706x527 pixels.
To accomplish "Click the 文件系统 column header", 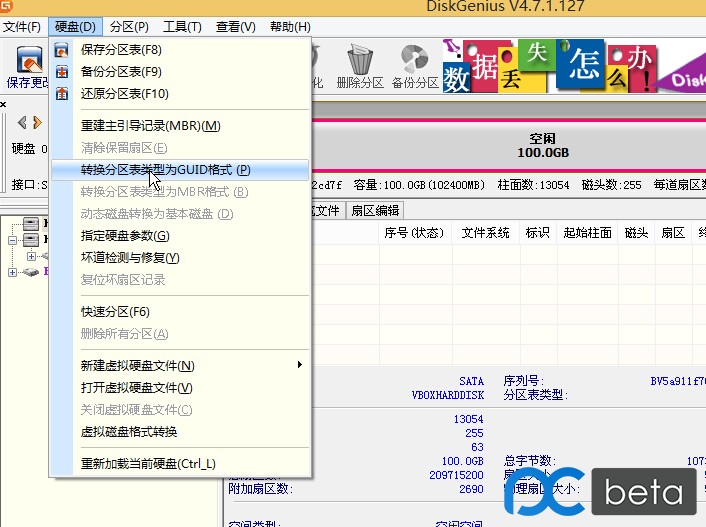I will tap(485, 233).
